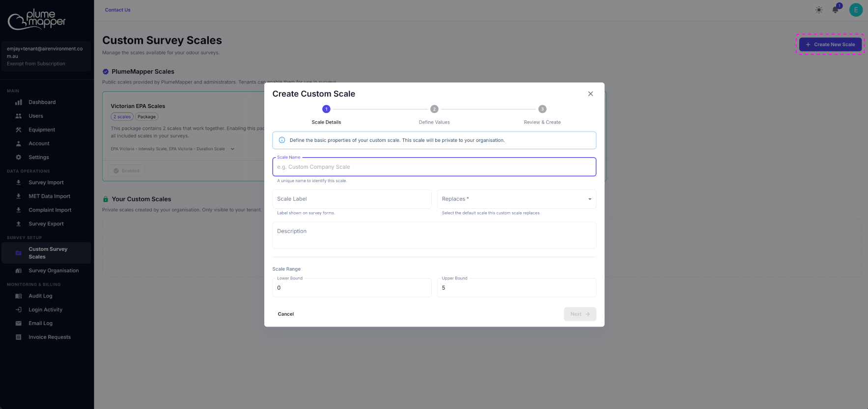Viewport: 868px width, 409px height.
Task: Click the "Package" chip
Action: coord(147,117)
